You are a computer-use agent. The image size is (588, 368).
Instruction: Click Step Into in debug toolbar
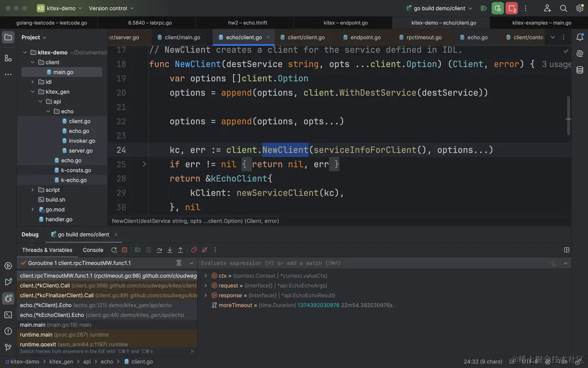[170, 250]
